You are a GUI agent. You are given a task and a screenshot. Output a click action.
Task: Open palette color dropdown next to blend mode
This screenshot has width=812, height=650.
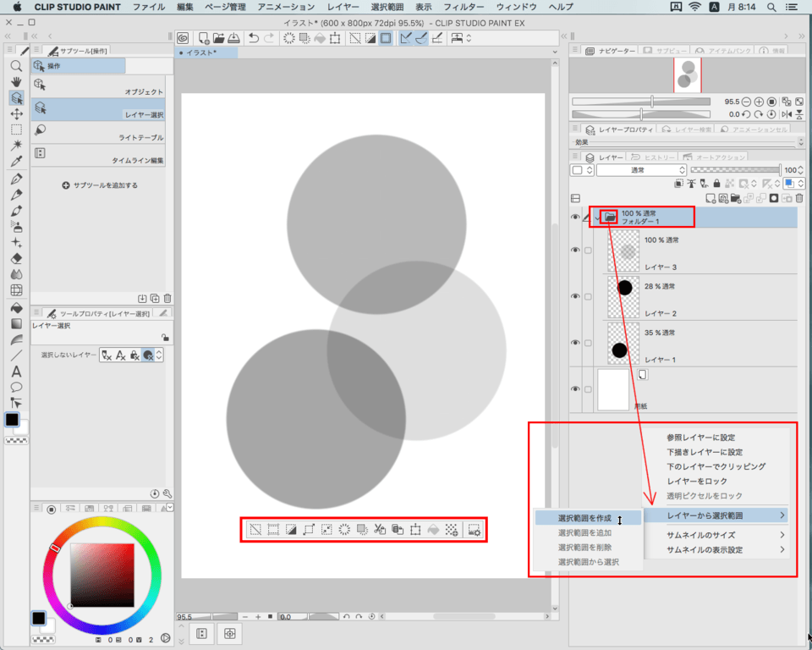pos(581,170)
